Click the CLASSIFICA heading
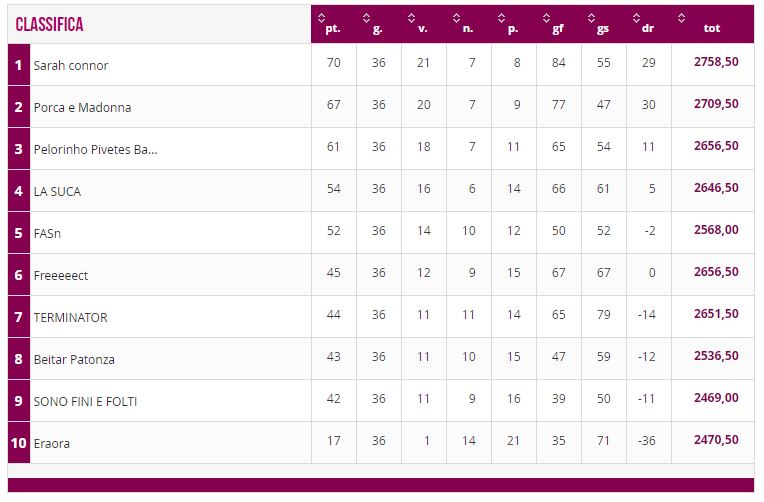 point(49,24)
